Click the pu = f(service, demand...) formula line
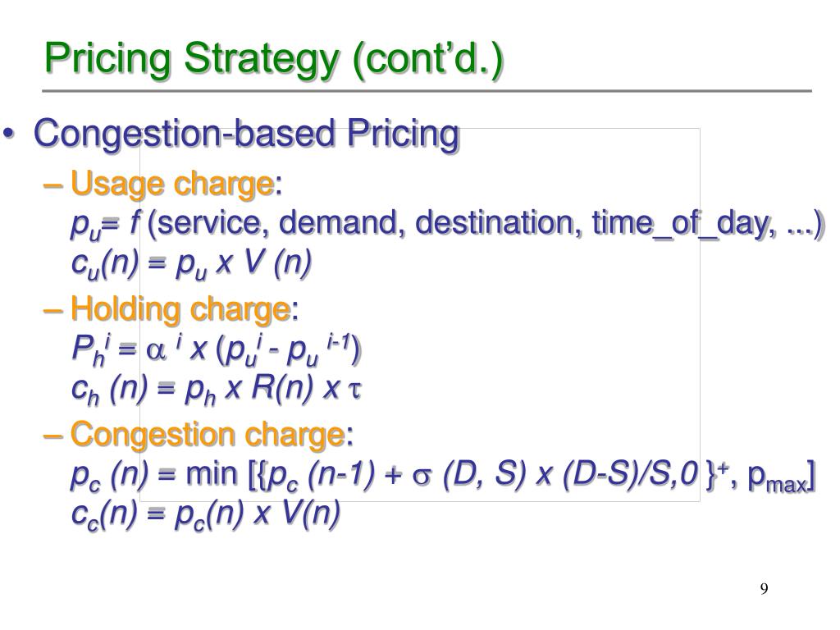840x630 pixels. coord(447,223)
